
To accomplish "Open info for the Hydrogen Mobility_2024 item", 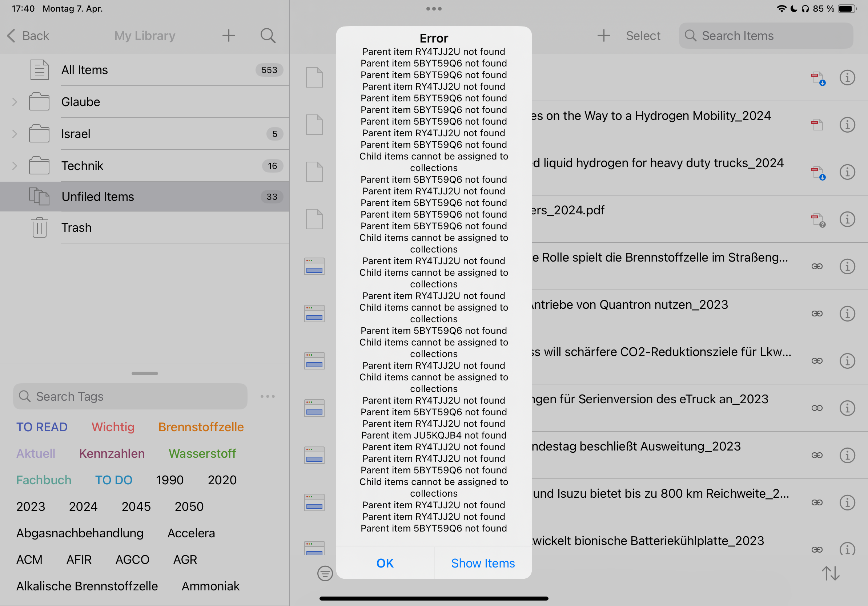I will pyautogui.click(x=847, y=125).
